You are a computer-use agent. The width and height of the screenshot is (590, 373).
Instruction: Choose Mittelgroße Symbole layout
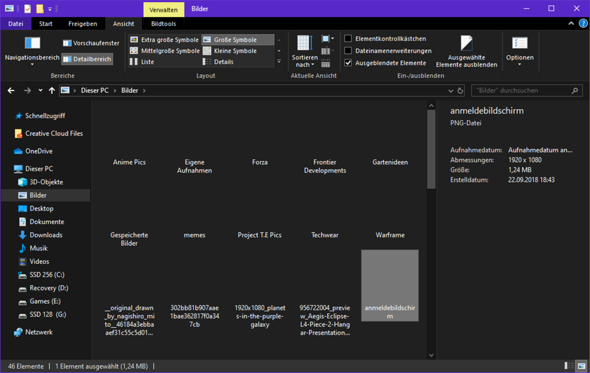click(164, 51)
